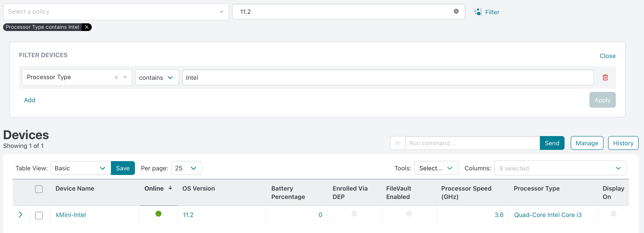This screenshot has height=233, width=644.
Task: Click the green online status dot
Action: [x=158, y=214]
